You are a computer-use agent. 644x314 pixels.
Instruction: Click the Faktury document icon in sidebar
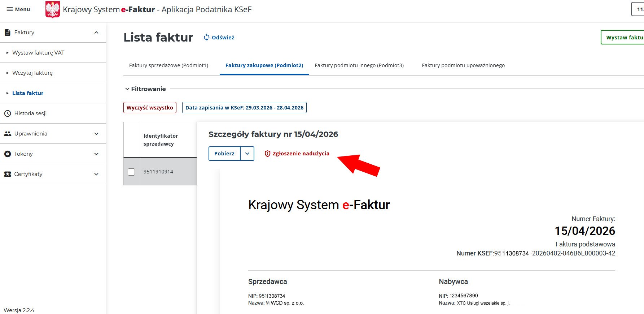pos(7,33)
